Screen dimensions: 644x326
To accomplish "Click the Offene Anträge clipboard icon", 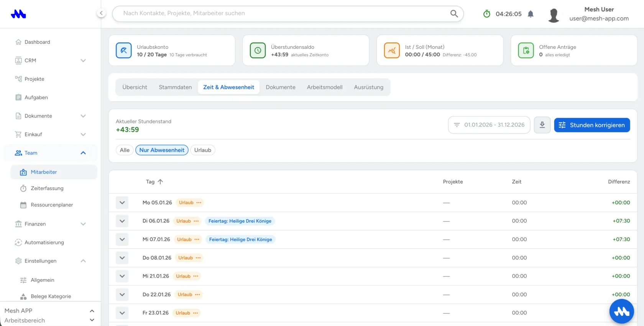I will point(526,51).
